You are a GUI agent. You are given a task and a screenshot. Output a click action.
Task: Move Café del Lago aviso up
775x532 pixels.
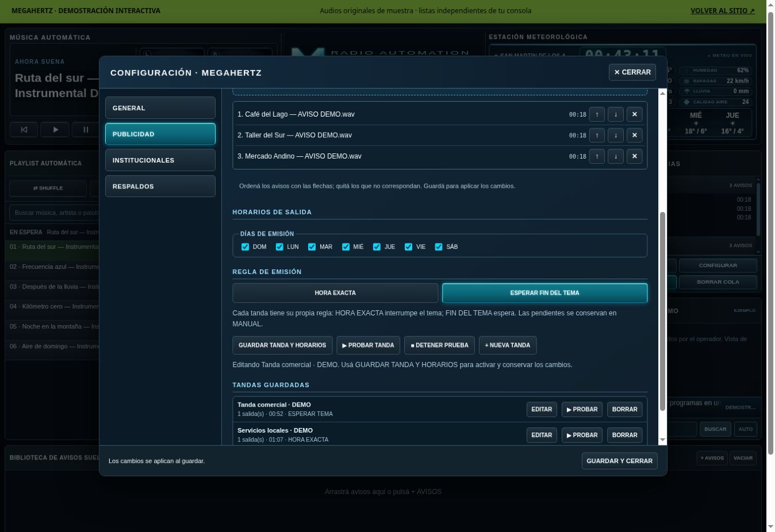pos(597,114)
